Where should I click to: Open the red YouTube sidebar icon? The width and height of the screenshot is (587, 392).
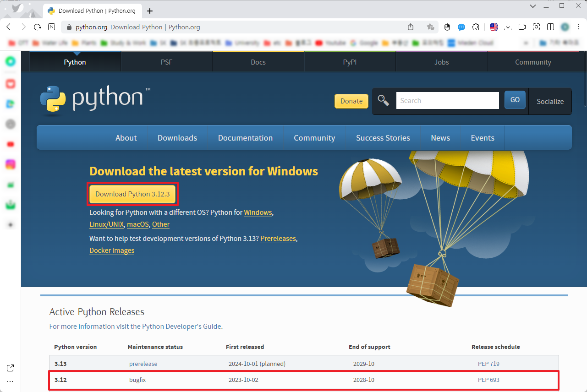[x=10, y=144]
